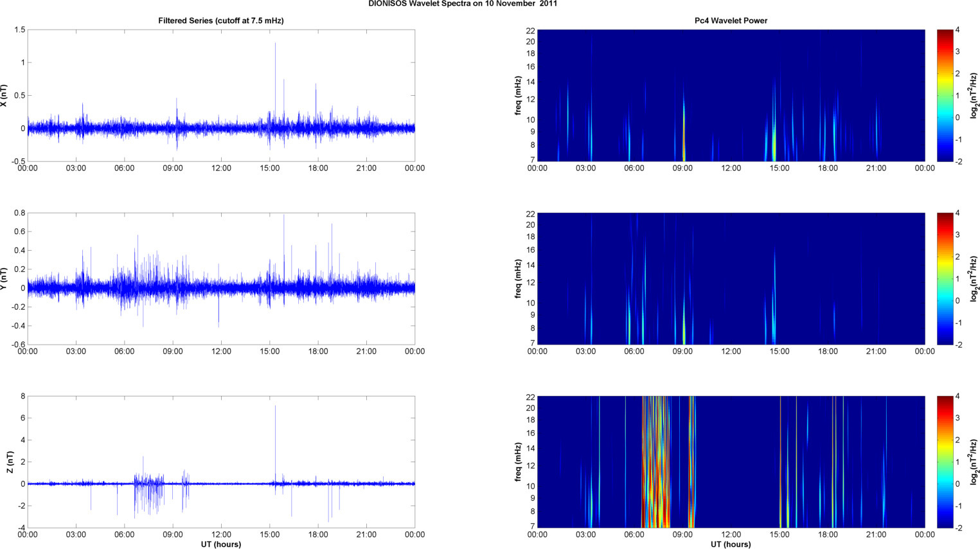This screenshot has width=980, height=549.
Task: Click the top spectrogram's colorbar
Action: click(945, 95)
